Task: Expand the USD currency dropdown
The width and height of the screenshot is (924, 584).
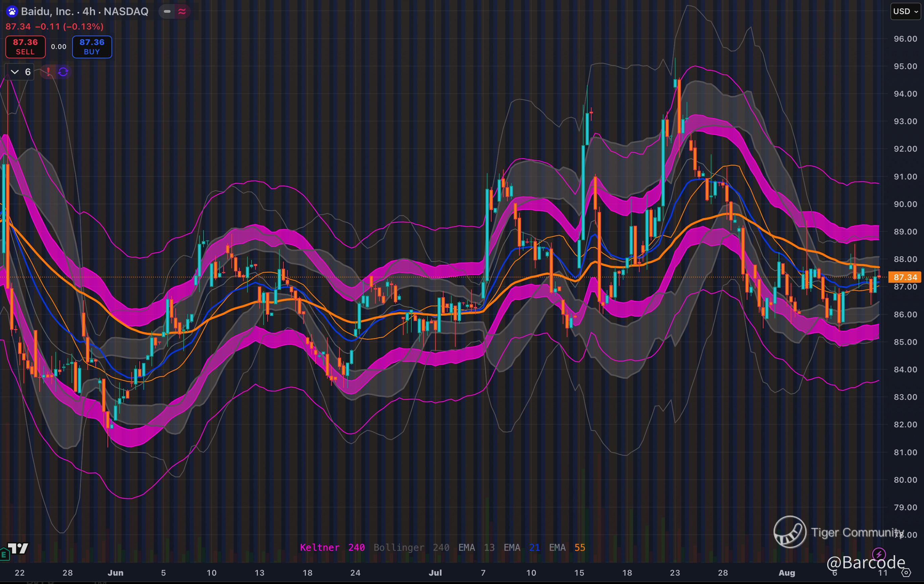Action: pos(905,11)
